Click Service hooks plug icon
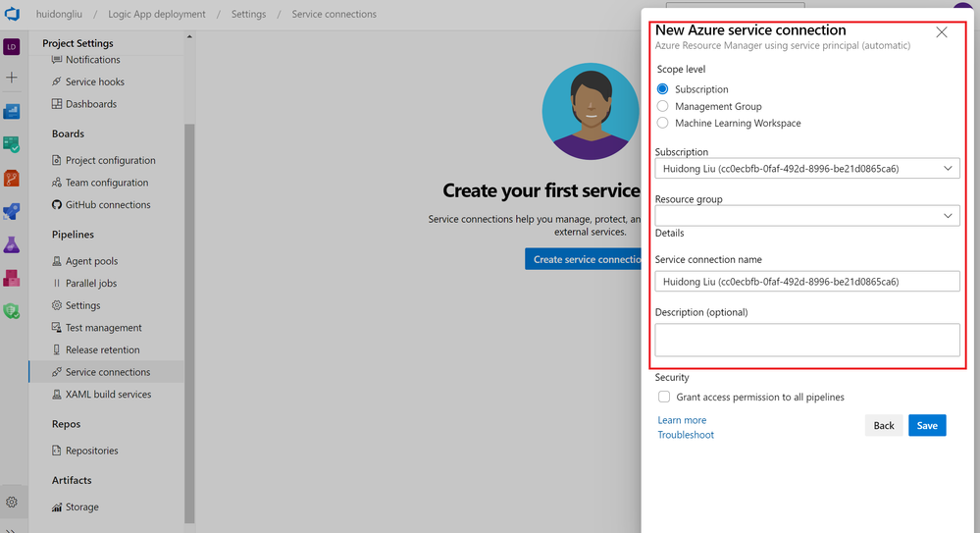 (x=57, y=81)
